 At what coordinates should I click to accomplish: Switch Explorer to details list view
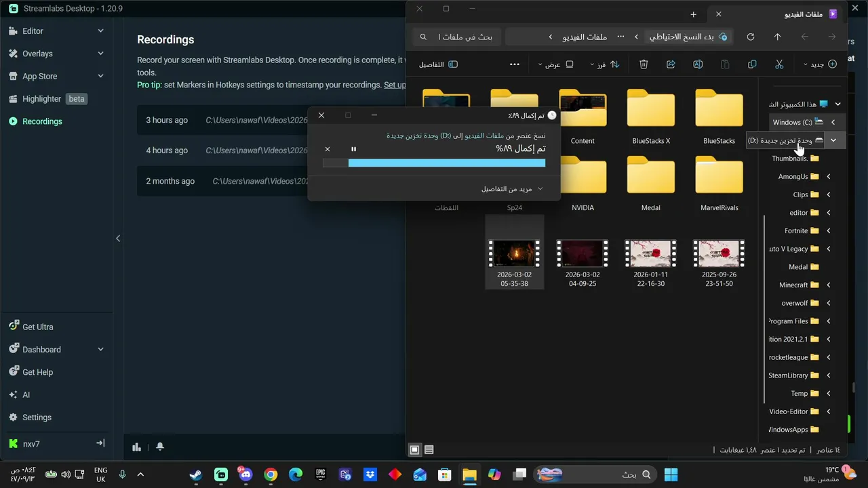(x=429, y=449)
